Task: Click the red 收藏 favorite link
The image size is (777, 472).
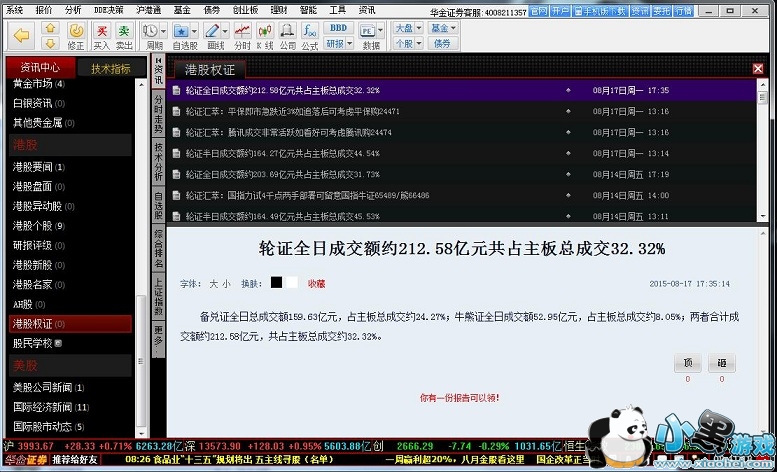Action: click(x=317, y=284)
